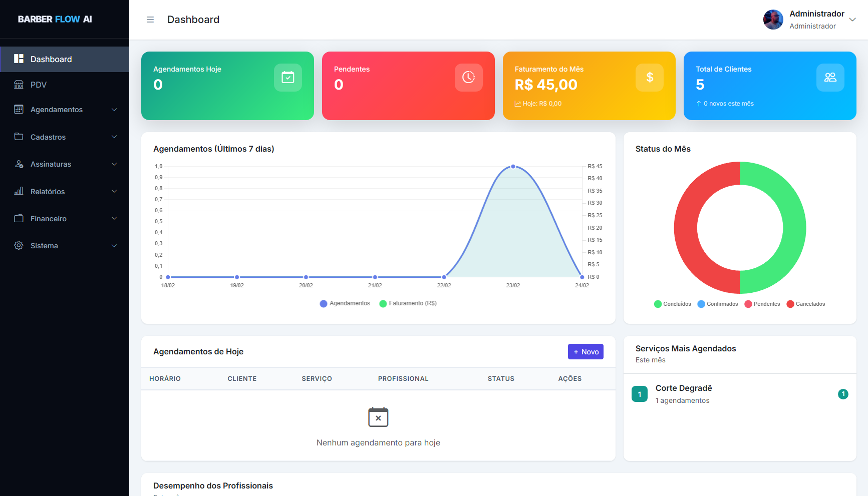868x496 pixels.
Task: Open the Sistema settings gear icon
Action: coord(19,245)
